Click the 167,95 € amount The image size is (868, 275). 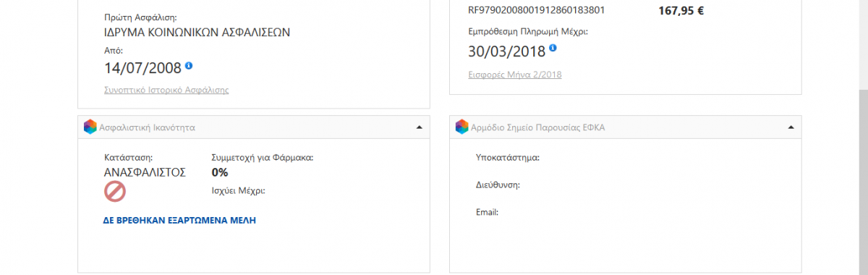[681, 10]
